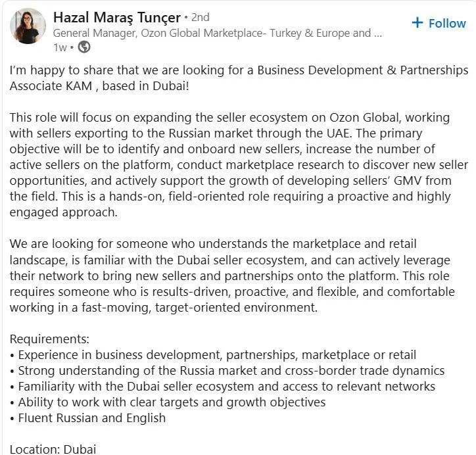Click the globe public-visibility icon

coord(84,47)
